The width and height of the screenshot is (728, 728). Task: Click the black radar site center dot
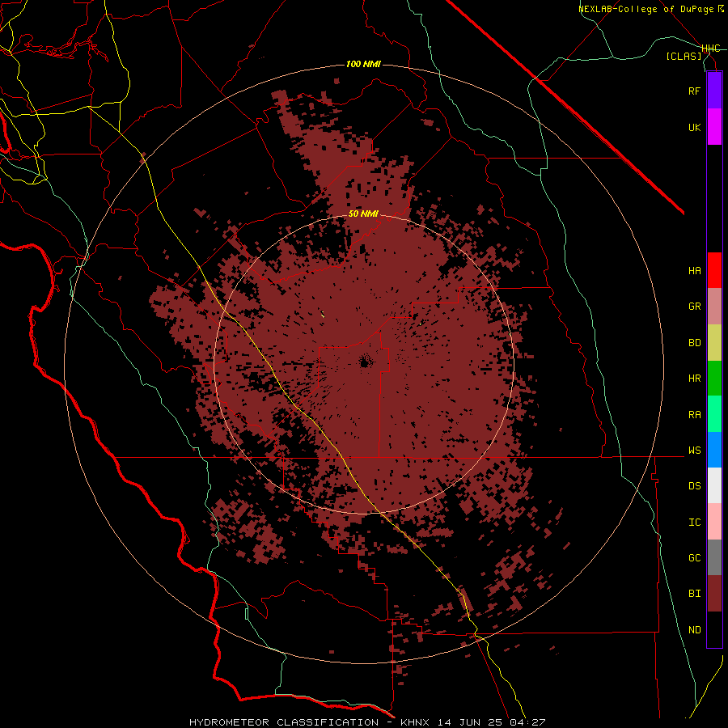pos(364,362)
